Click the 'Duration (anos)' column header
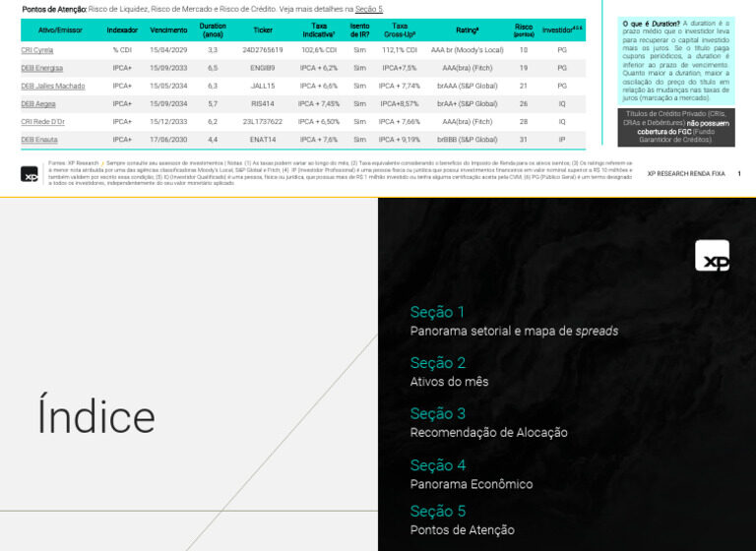This screenshot has height=551, width=756. tap(213, 30)
